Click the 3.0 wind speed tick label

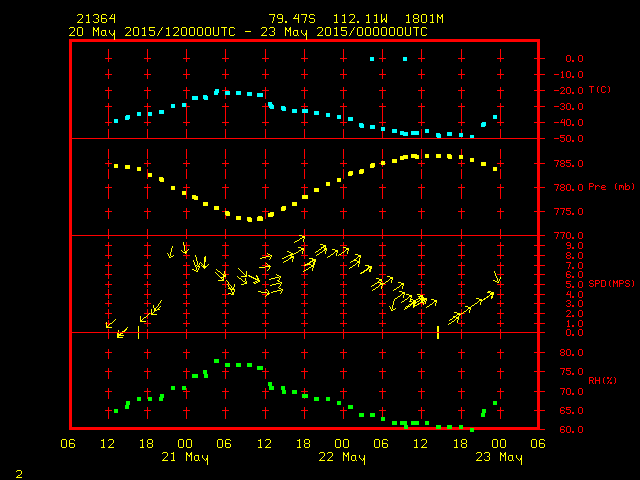click(x=574, y=304)
